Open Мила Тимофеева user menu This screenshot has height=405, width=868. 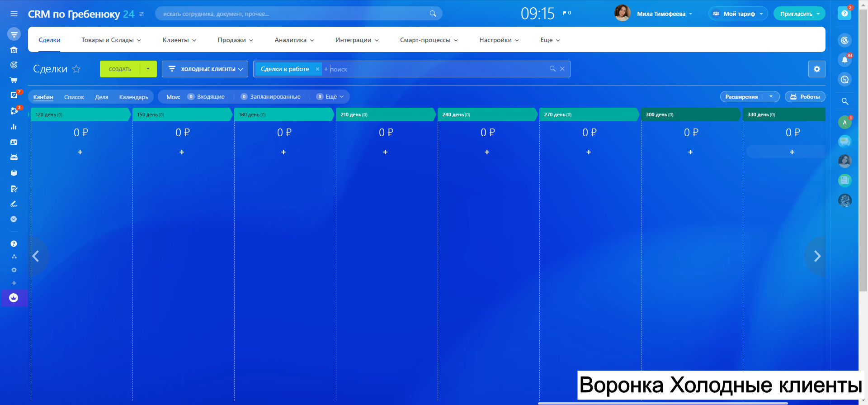click(665, 14)
